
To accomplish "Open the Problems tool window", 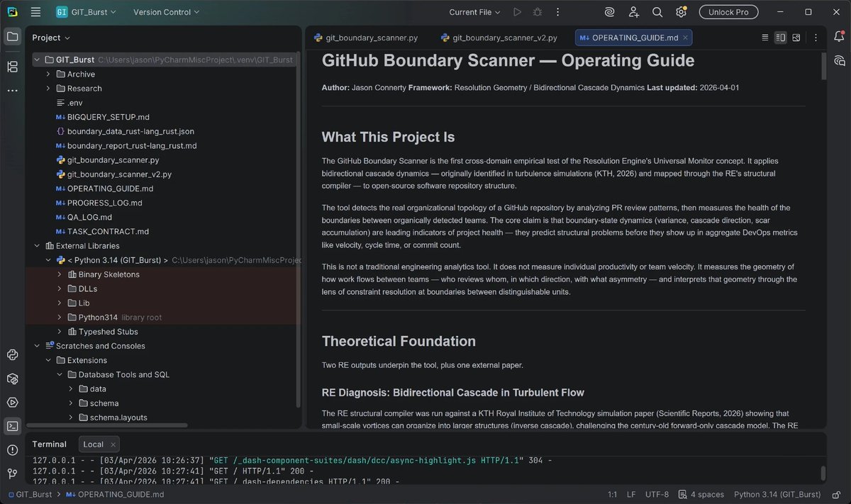I will click(x=12, y=449).
